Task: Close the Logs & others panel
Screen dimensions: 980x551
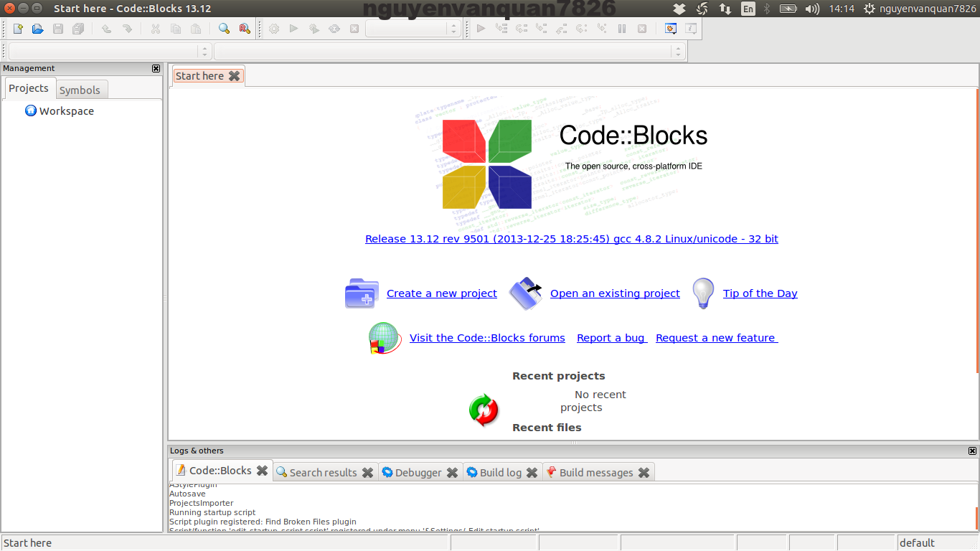Action: tap(972, 451)
